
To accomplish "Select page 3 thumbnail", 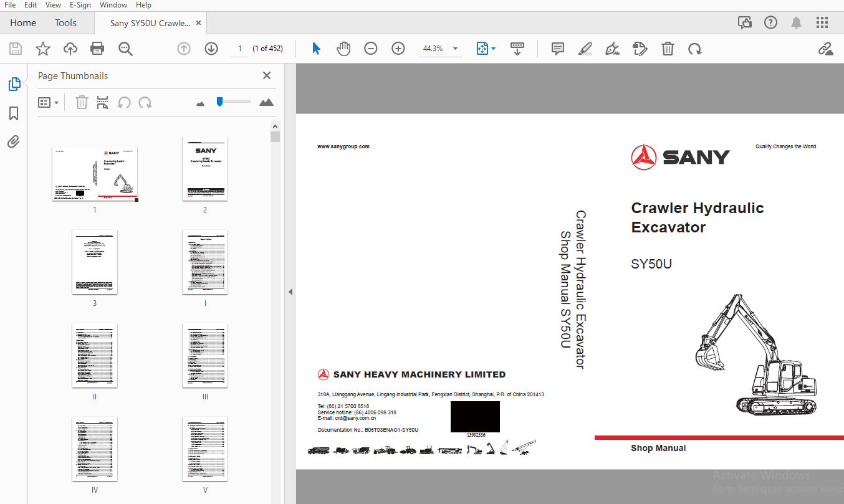I will pyautogui.click(x=95, y=262).
